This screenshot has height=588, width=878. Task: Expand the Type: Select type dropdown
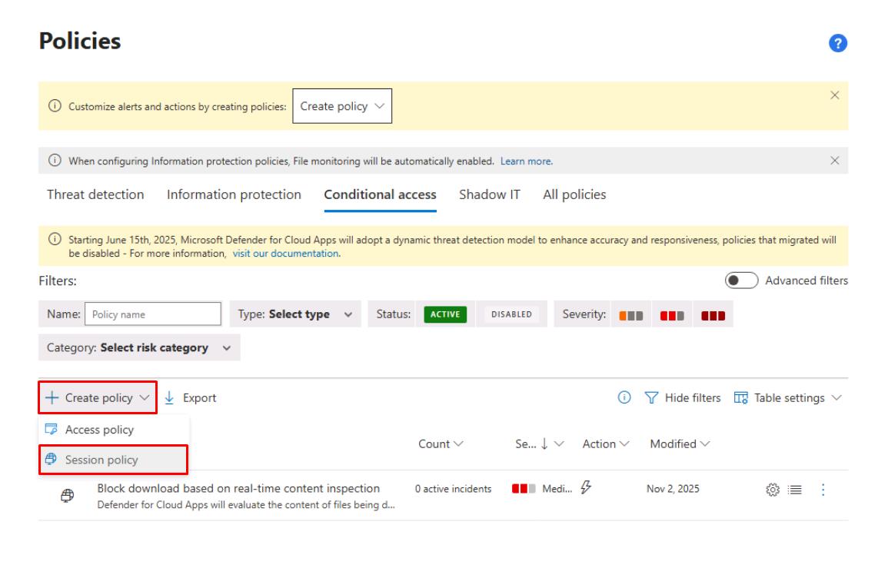[x=295, y=314]
